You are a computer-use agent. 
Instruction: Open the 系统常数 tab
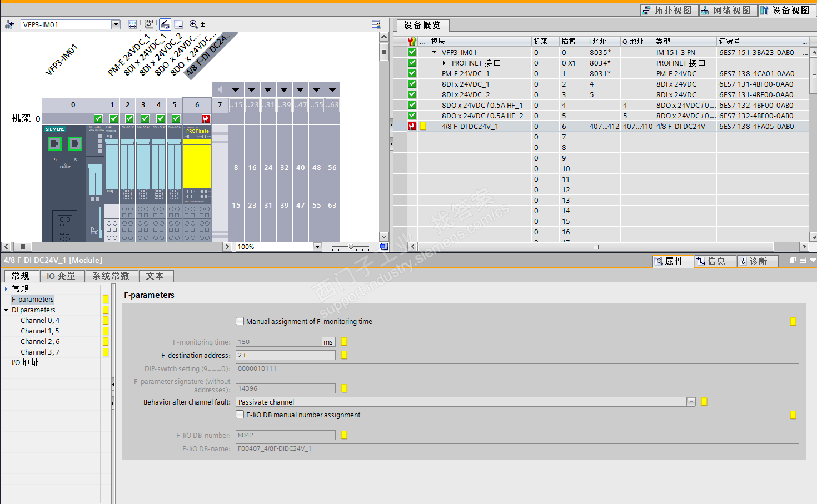[x=111, y=276]
